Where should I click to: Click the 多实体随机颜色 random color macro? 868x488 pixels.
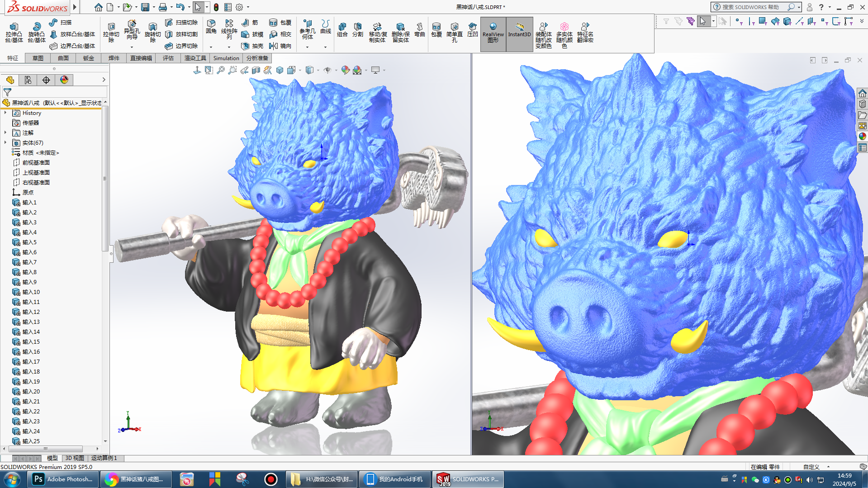point(564,35)
